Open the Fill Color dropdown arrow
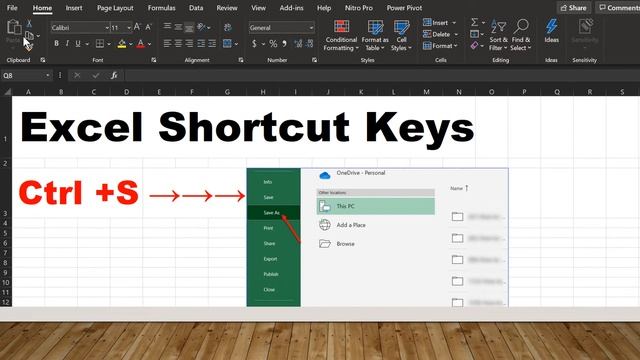The image size is (640, 360). (x=131, y=44)
